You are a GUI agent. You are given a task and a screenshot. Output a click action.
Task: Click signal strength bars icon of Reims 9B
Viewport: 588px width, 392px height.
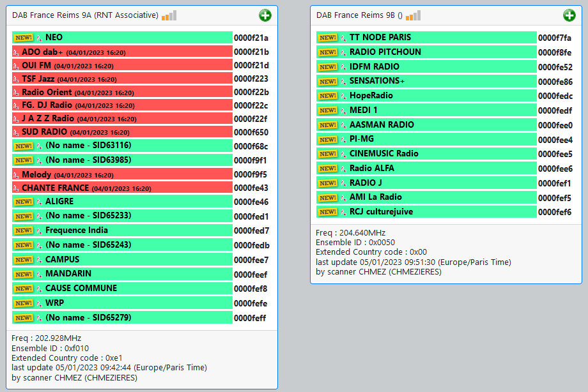pos(414,15)
